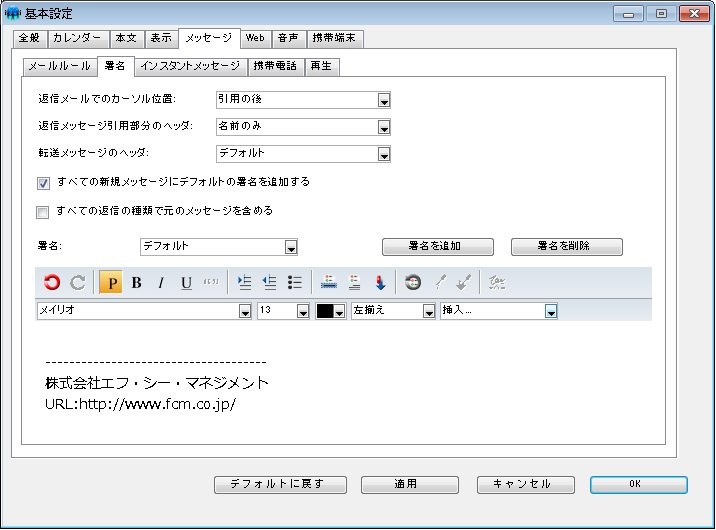This screenshot has width=716, height=530.
Task: Switch to the 携帯端末 tab
Action: tap(335, 38)
